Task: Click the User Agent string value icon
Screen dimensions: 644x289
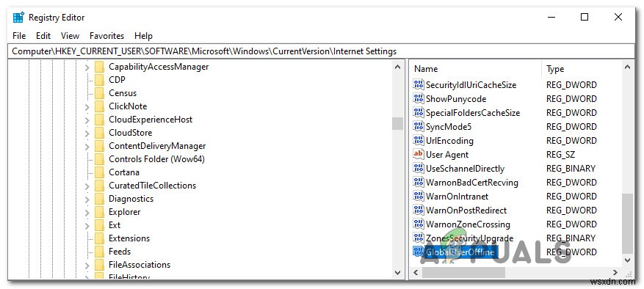Action: 419,154
